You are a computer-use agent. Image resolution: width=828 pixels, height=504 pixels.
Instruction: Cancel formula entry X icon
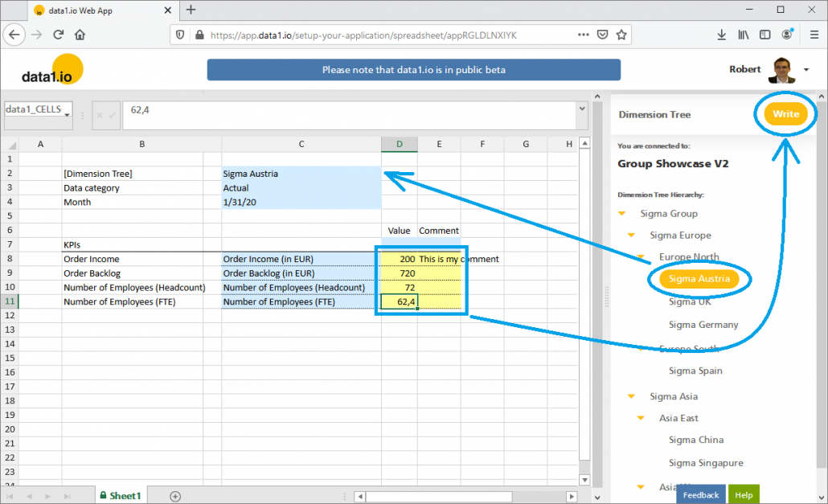[x=99, y=115]
